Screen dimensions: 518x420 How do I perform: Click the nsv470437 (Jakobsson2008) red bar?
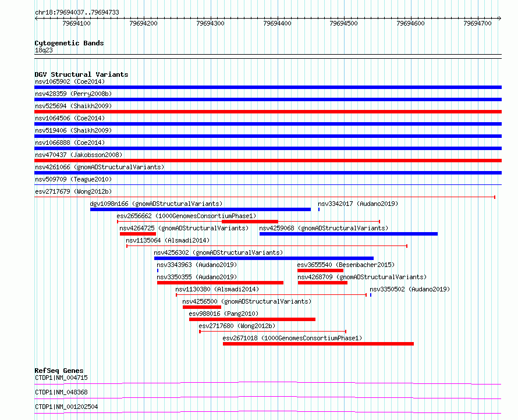(268, 161)
